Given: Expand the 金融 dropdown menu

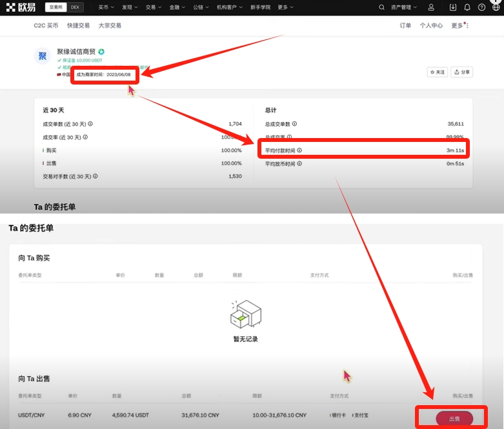Looking at the screenshot, I should point(177,7).
